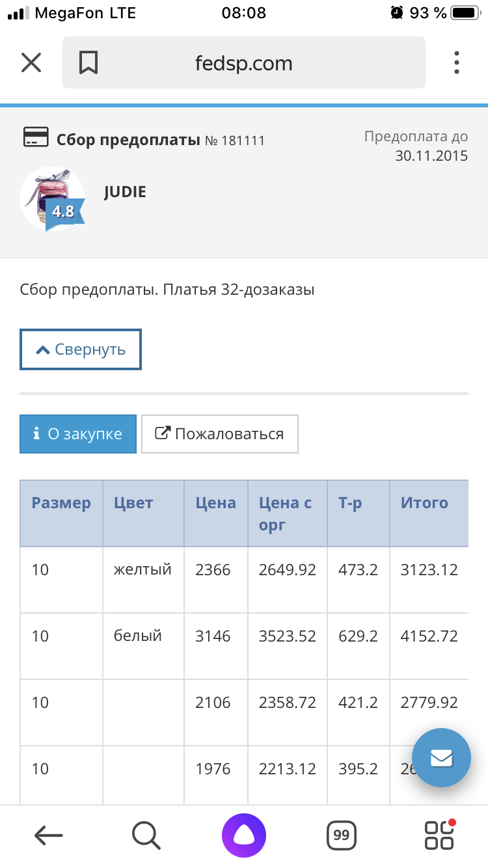Open the bookmark icon next to address bar
The width and height of the screenshot is (488, 868).
tap(88, 62)
